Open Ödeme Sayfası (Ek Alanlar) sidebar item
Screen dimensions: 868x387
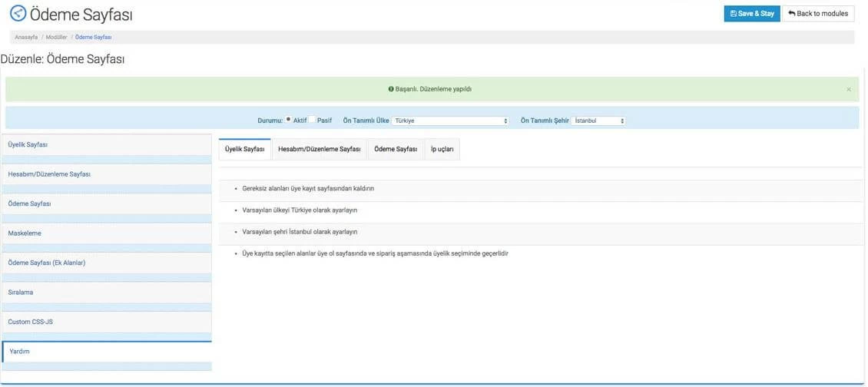tap(107, 263)
